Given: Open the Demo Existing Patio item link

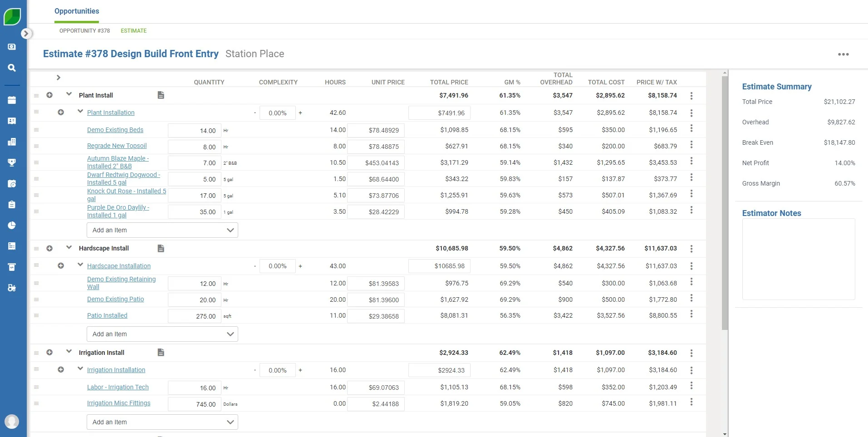Looking at the screenshot, I should (115, 300).
